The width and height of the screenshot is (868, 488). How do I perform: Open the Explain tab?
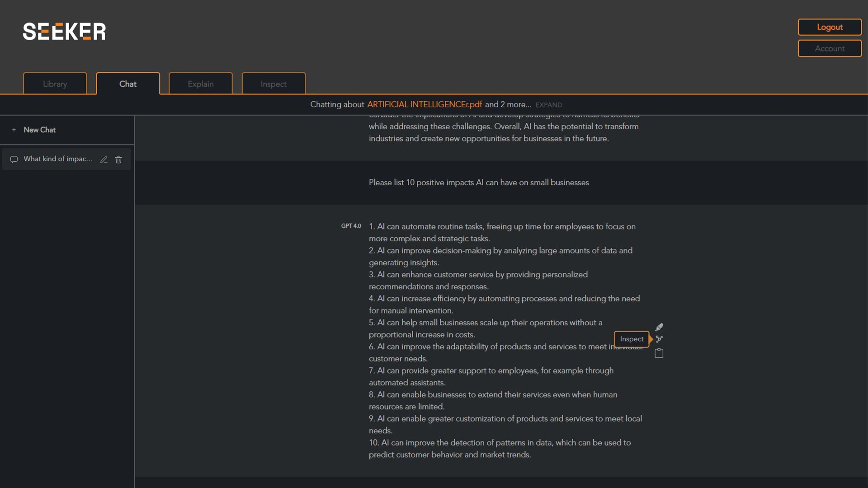(200, 84)
